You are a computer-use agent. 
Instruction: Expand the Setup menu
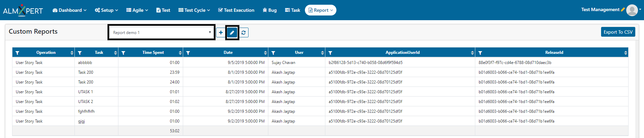point(106,10)
